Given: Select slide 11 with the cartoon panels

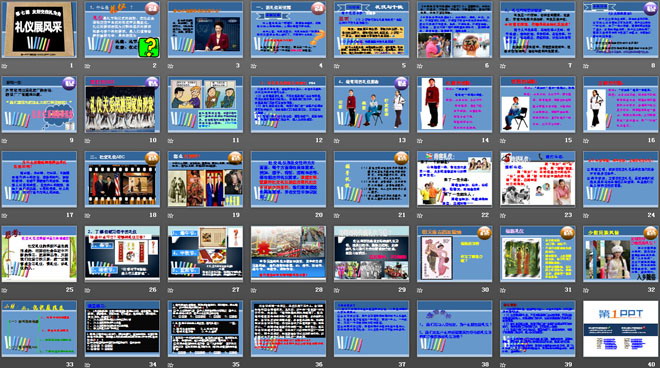Looking at the screenshot, I should (205, 104).
